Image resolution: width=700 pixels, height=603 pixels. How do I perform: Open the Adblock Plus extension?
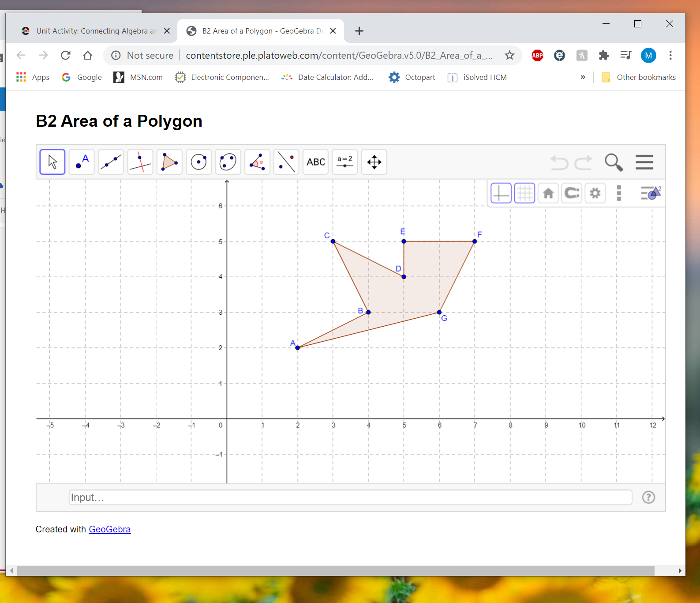click(x=537, y=55)
